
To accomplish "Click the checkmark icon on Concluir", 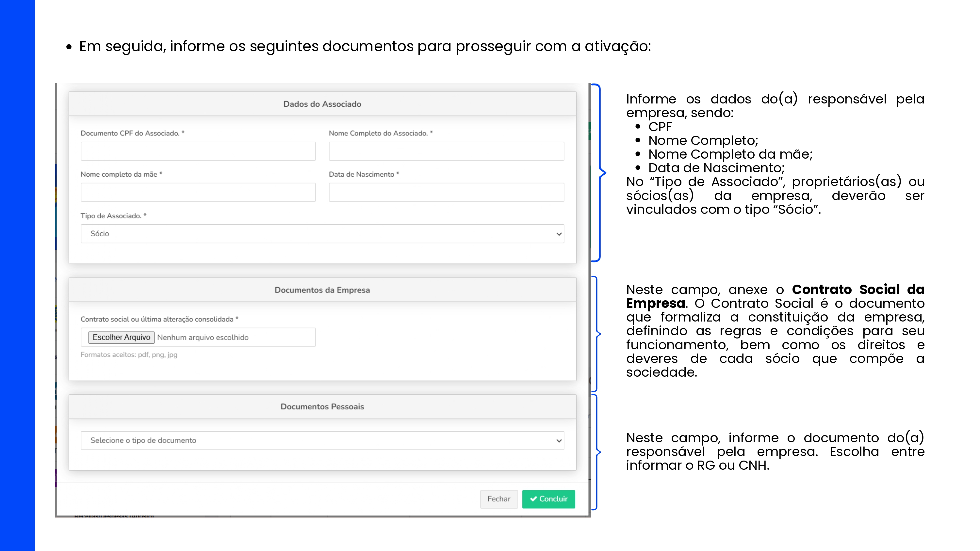I will click(533, 499).
